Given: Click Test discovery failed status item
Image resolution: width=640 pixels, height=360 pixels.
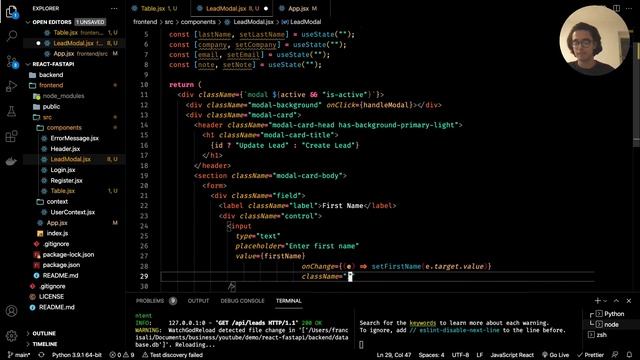Looking at the screenshot, I should pos(172,355).
